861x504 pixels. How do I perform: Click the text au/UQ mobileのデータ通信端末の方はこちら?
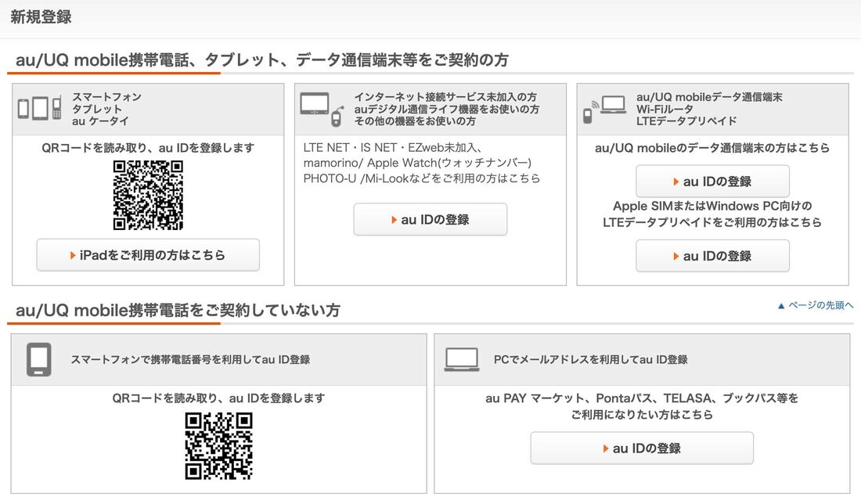pyautogui.click(x=712, y=148)
